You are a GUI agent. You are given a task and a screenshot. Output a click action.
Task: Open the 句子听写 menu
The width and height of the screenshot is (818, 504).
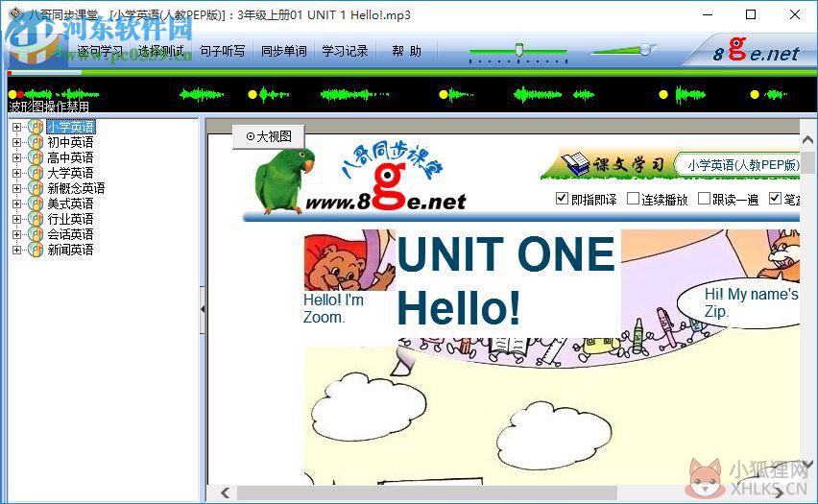click(x=222, y=51)
